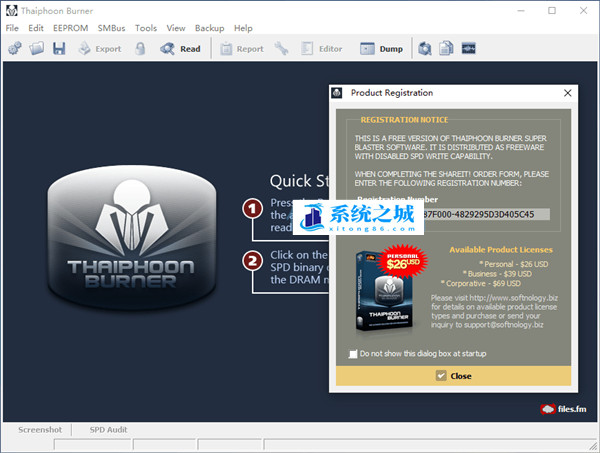Open the Editor toolbar button
Viewport: 600px width, 453px height.
coord(321,49)
